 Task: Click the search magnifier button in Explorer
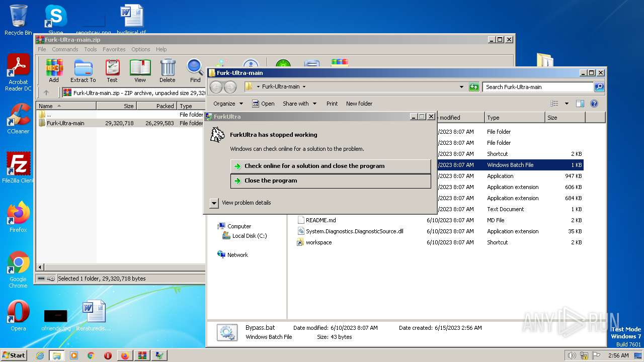[x=599, y=86]
